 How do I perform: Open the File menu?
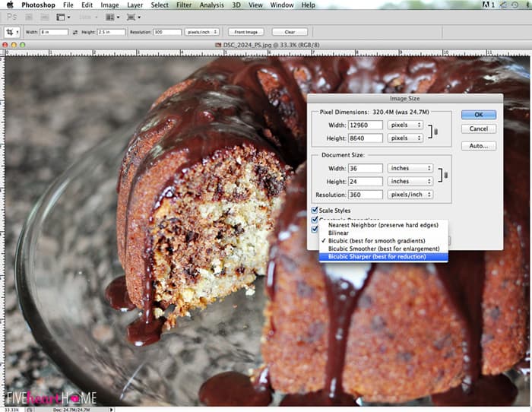(x=68, y=5)
